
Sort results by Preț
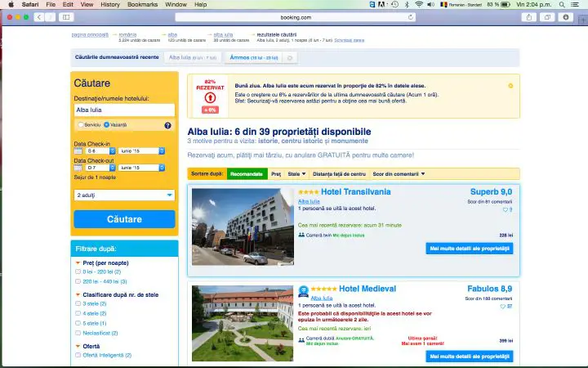(x=276, y=174)
